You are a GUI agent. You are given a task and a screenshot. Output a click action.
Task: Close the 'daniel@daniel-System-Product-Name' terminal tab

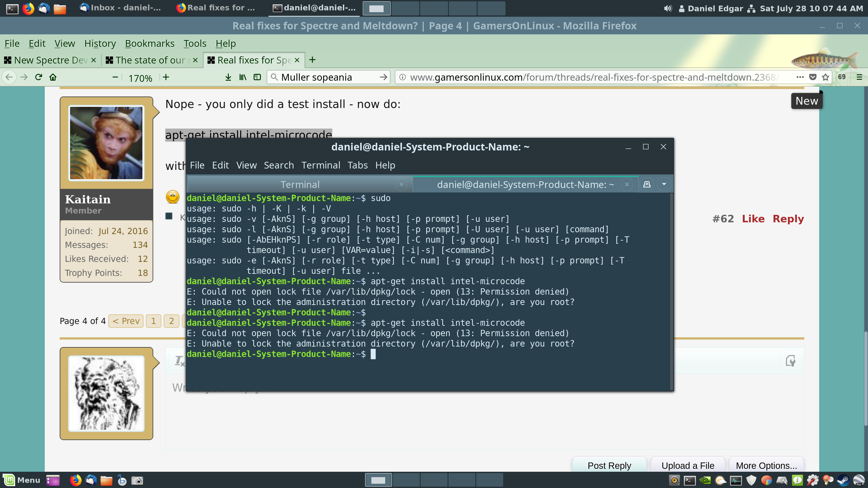627,185
